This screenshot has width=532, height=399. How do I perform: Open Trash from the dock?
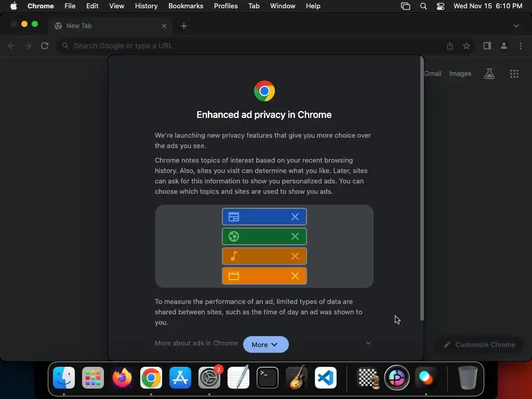tap(468, 378)
